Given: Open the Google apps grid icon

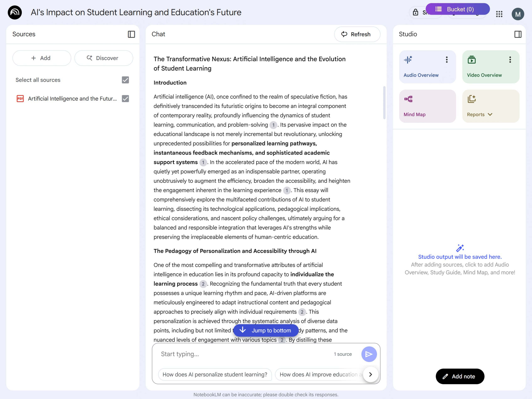Looking at the screenshot, I should [x=499, y=14].
